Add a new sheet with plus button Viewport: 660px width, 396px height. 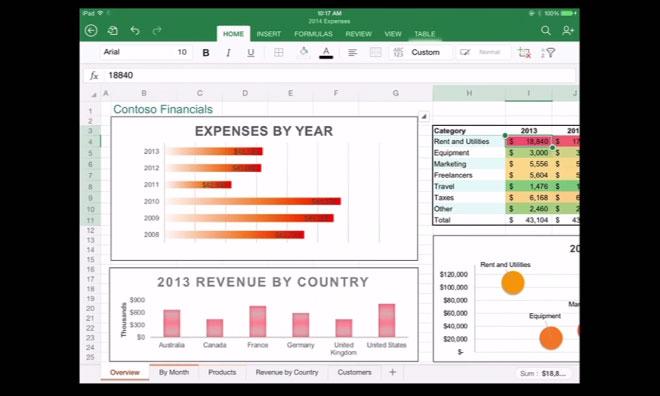[392, 372]
